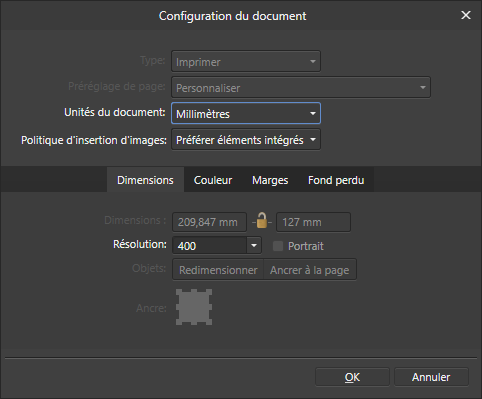Switch to the Couleur tab
This screenshot has width=482, height=399.
(213, 180)
